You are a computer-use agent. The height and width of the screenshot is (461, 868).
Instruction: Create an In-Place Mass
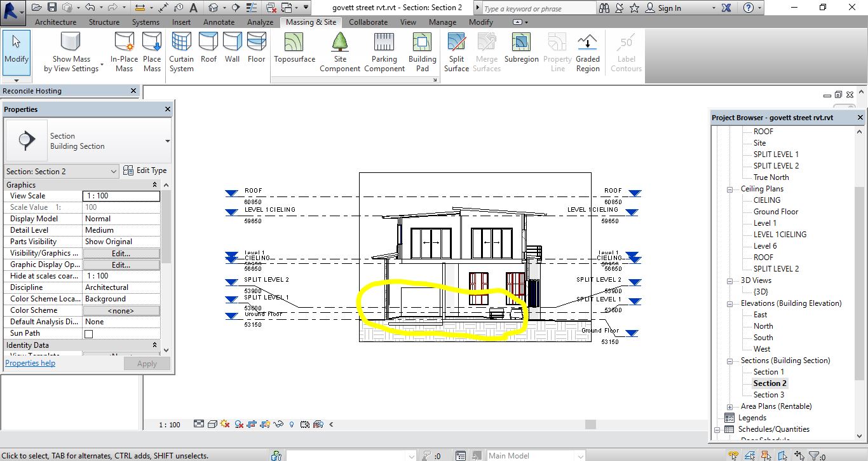[124, 51]
